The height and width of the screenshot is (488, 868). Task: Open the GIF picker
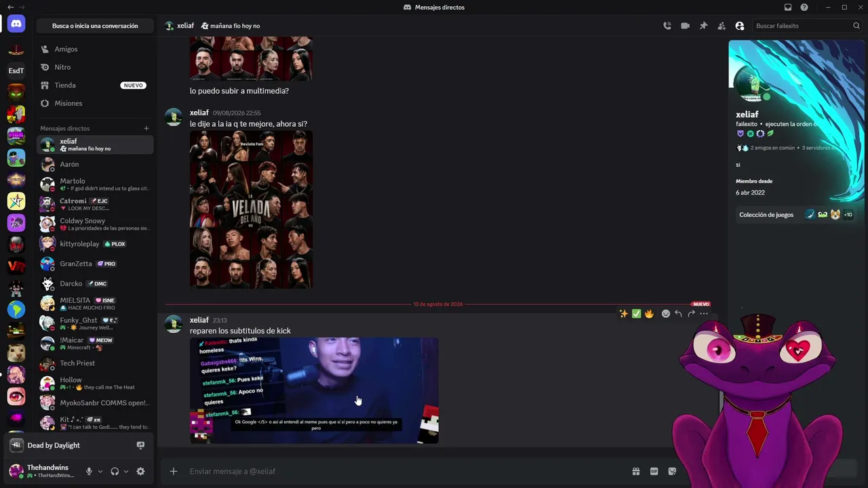tap(654, 471)
